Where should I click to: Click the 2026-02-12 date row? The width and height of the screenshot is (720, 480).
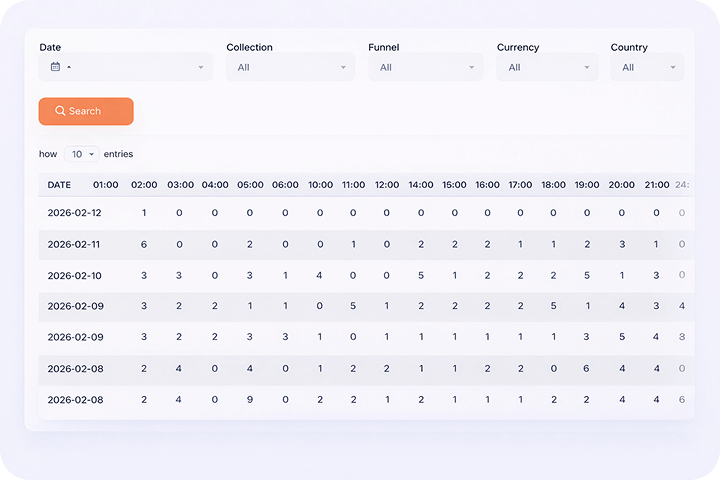(x=74, y=213)
